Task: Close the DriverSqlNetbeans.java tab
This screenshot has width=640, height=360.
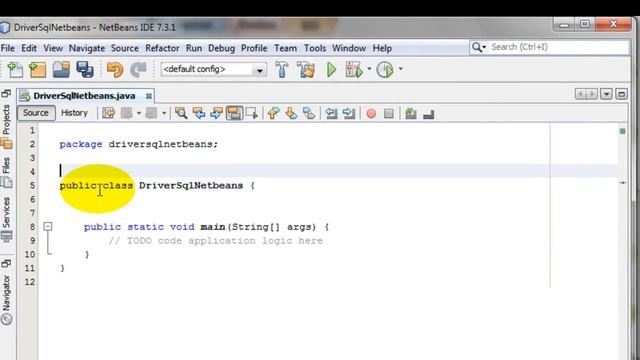Action: (149, 96)
